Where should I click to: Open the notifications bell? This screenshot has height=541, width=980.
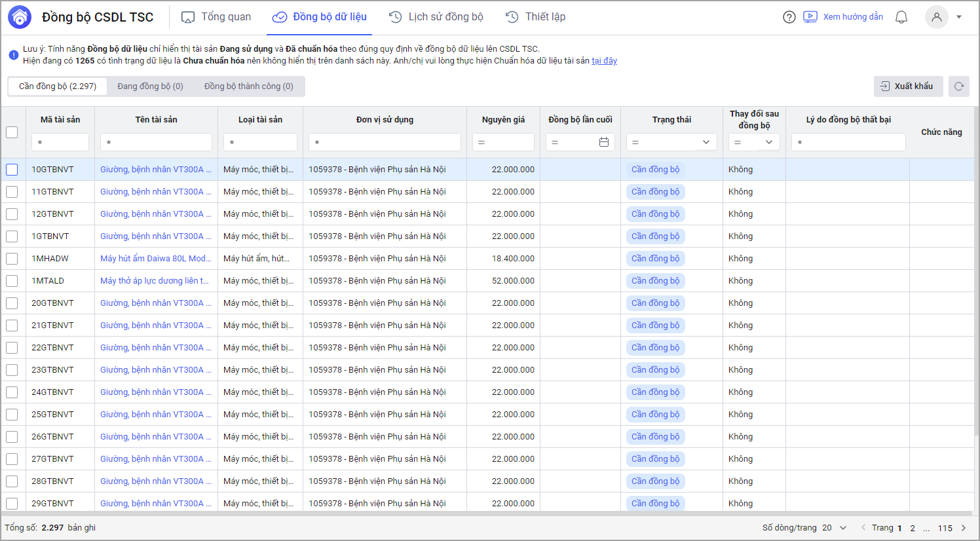click(x=901, y=17)
